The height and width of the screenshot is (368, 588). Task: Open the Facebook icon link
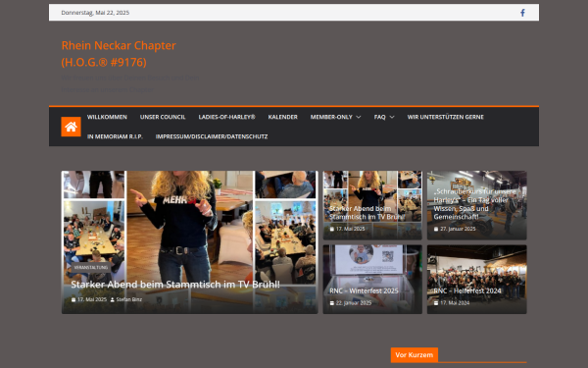pyautogui.click(x=522, y=13)
